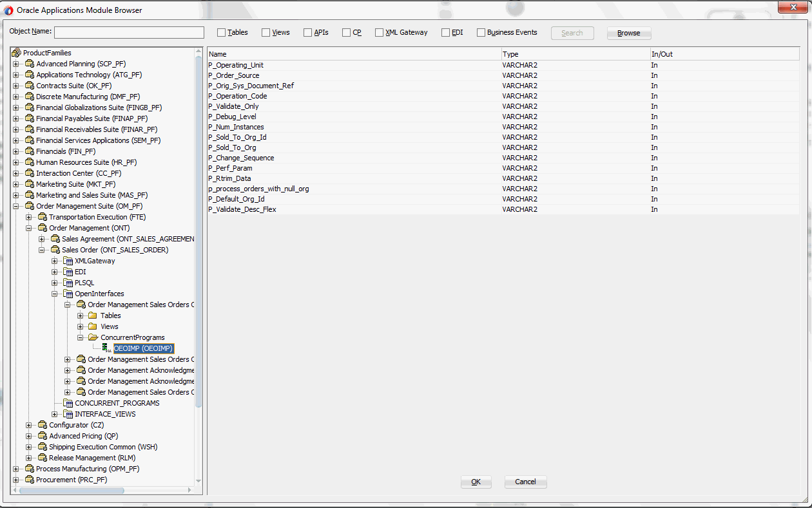Select the P_Validate_Desc_Flex parameter row
812x508 pixels.
[x=503, y=209]
